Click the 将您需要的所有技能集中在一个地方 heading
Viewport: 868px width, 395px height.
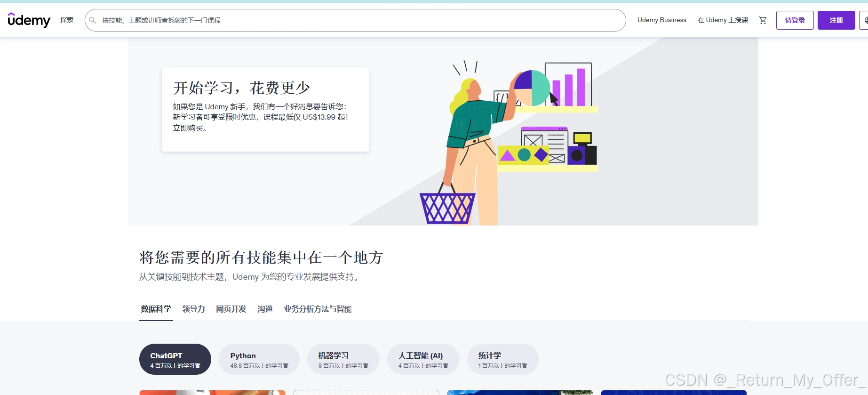coord(261,258)
